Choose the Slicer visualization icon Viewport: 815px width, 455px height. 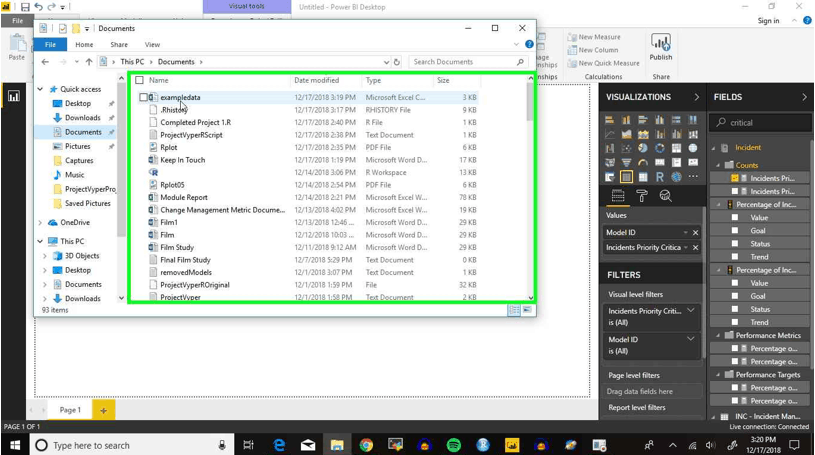pyautogui.click(x=610, y=177)
